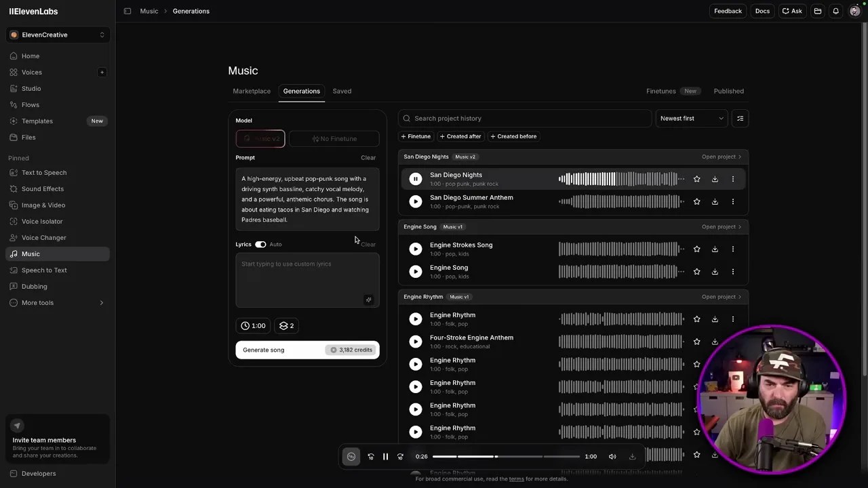The image size is (868, 488).
Task: Switch to the Saved tab
Action: click(342, 91)
